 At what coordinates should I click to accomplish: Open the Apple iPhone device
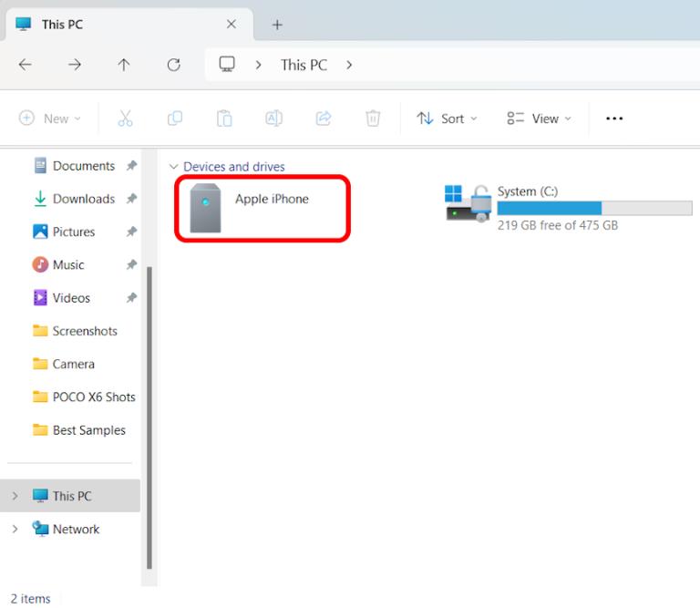click(x=261, y=209)
